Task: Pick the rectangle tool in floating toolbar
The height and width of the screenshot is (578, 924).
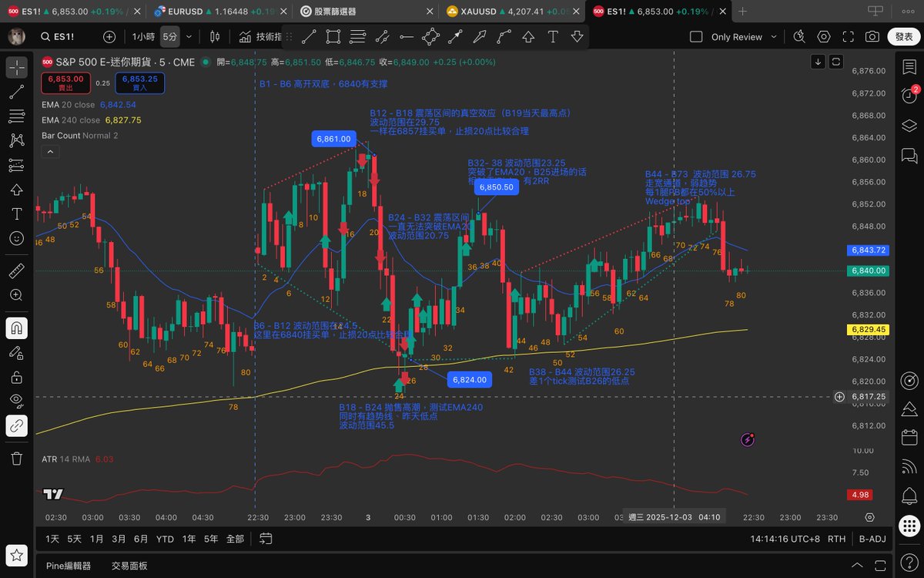Action: point(333,37)
